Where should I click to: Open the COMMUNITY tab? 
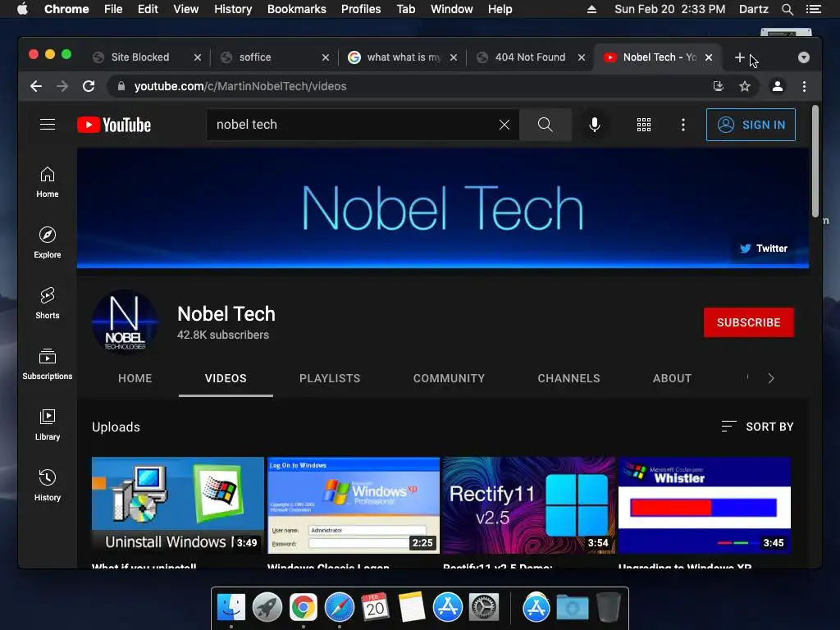[449, 378]
